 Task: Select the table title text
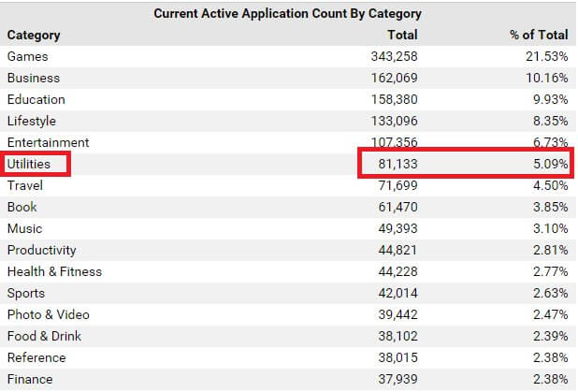(x=287, y=14)
